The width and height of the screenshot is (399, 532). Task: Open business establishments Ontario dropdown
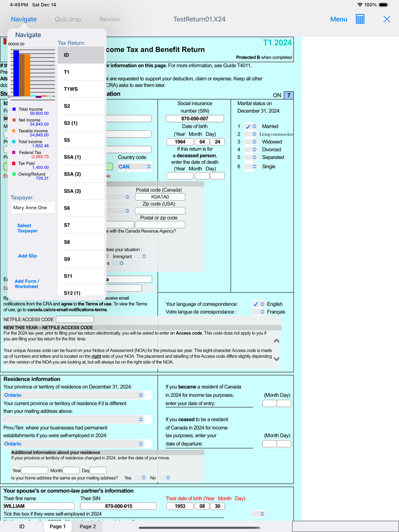74,444
